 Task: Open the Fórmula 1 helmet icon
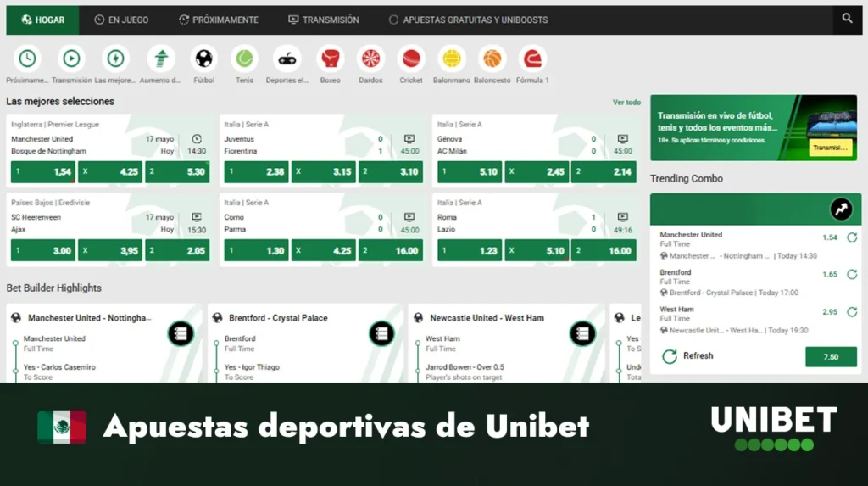pos(532,59)
